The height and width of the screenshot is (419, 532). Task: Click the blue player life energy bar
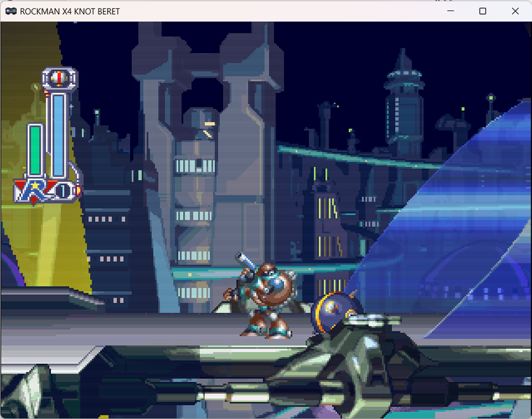point(59,135)
